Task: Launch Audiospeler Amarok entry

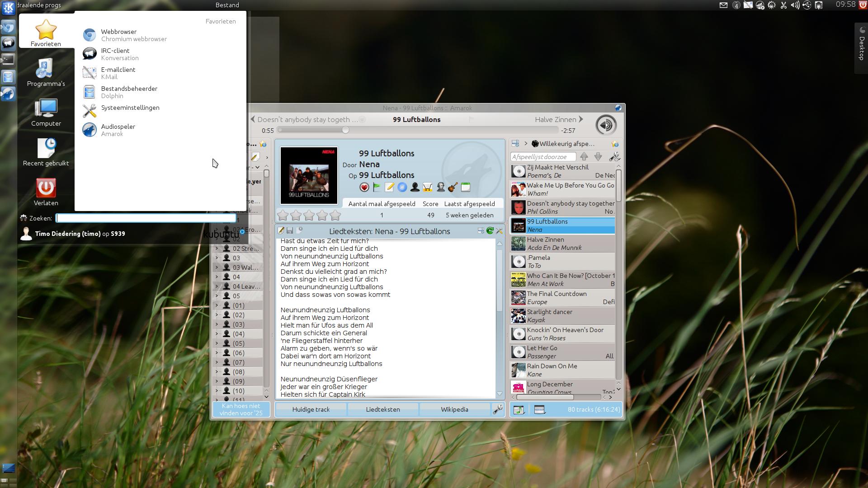Action: tap(160, 130)
